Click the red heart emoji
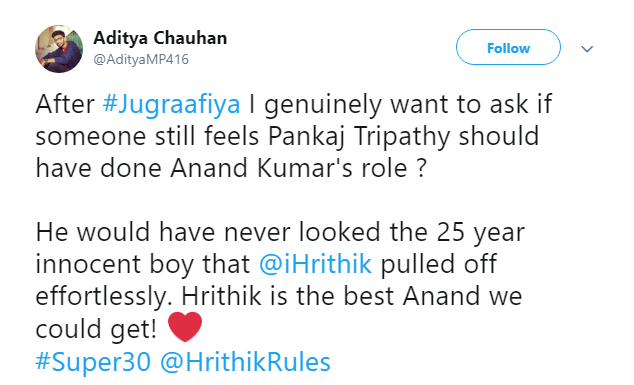The image size is (634, 385). [x=185, y=326]
